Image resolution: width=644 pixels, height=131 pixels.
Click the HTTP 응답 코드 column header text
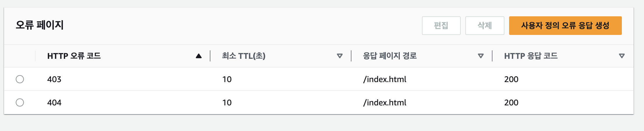[x=531, y=56]
